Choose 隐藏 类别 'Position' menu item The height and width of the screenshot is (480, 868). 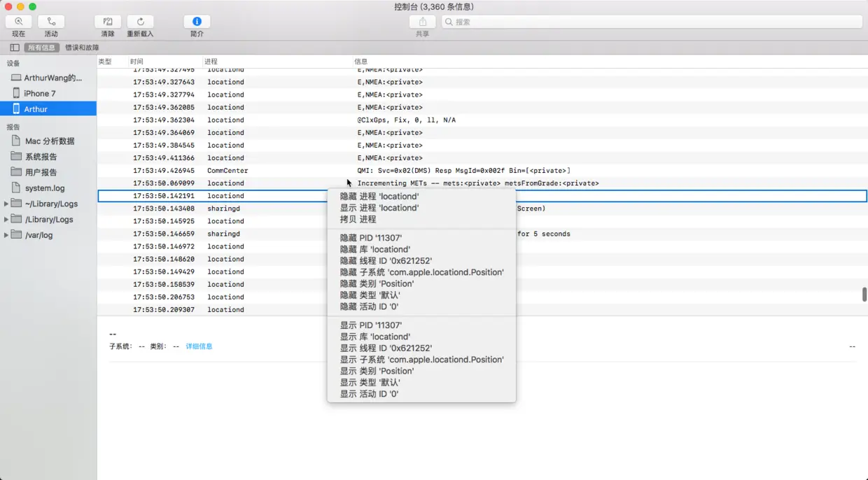421,283
